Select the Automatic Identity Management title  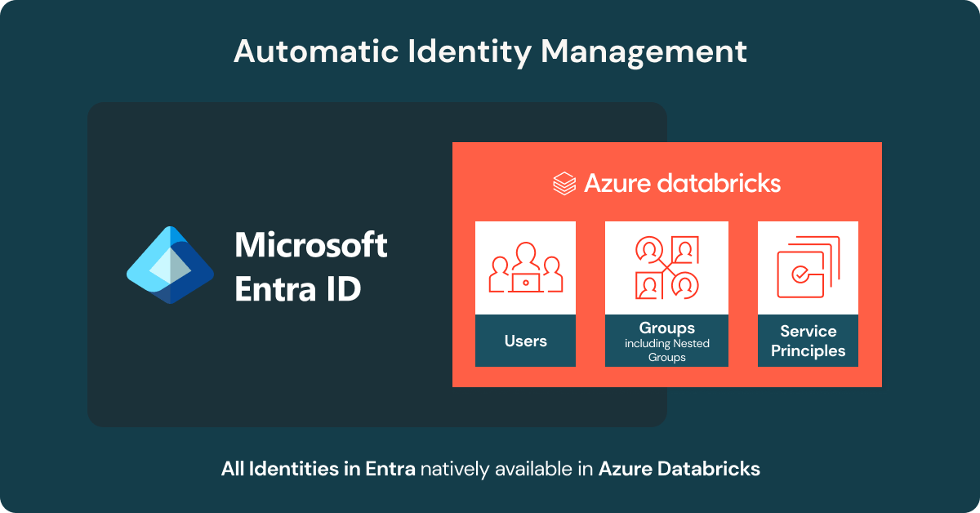pyautogui.click(x=490, y=51)
